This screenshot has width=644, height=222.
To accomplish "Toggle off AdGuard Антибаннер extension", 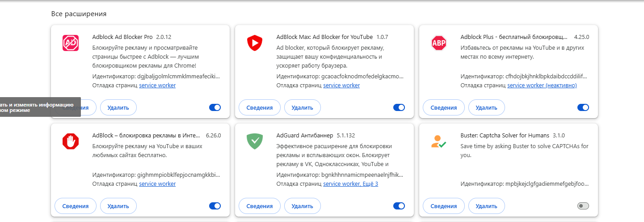I will pos(399,206).
